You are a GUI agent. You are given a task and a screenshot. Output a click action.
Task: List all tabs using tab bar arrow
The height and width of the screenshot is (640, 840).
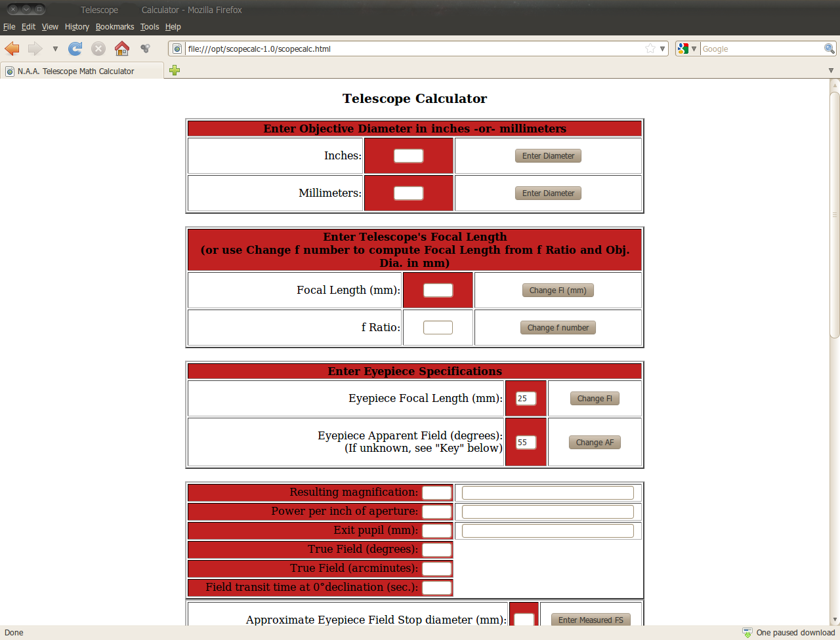[x=831, y=71]
